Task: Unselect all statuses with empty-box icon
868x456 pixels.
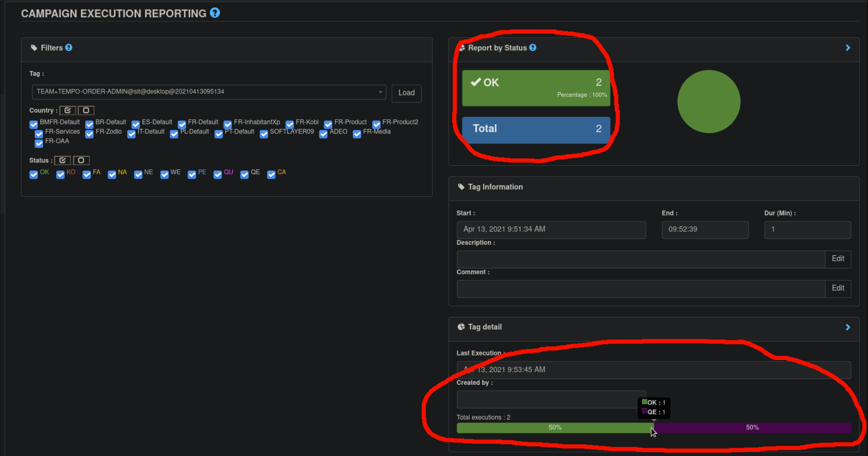Action: click(81, 160)
